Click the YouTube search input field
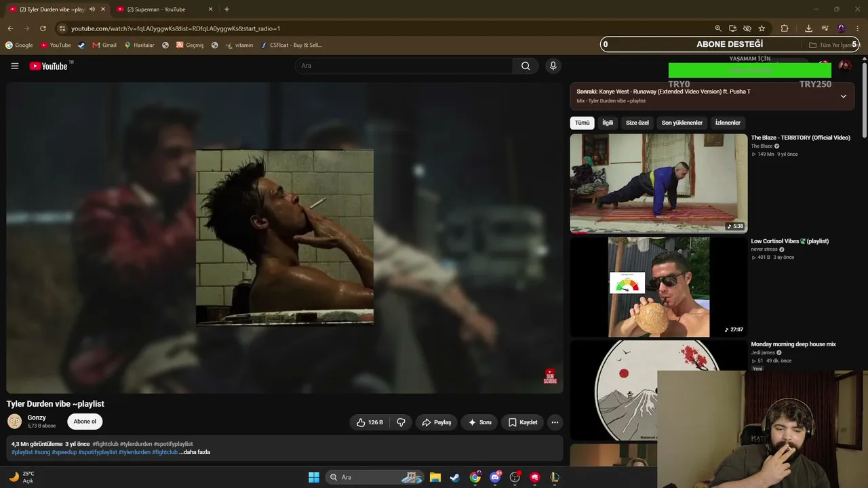Viewport: 868px width, 488px height. pos(404,66)
